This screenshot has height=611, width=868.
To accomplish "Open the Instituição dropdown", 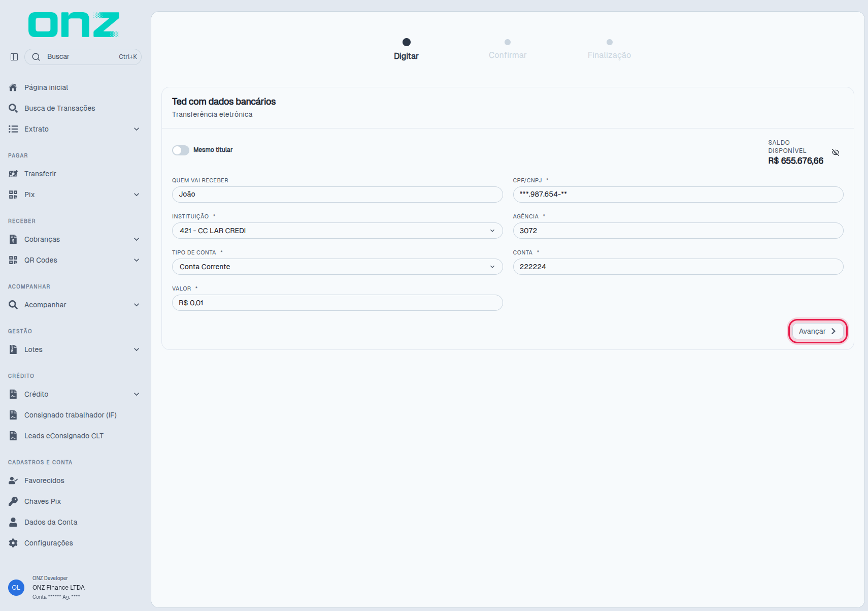I will coord(337,231).
